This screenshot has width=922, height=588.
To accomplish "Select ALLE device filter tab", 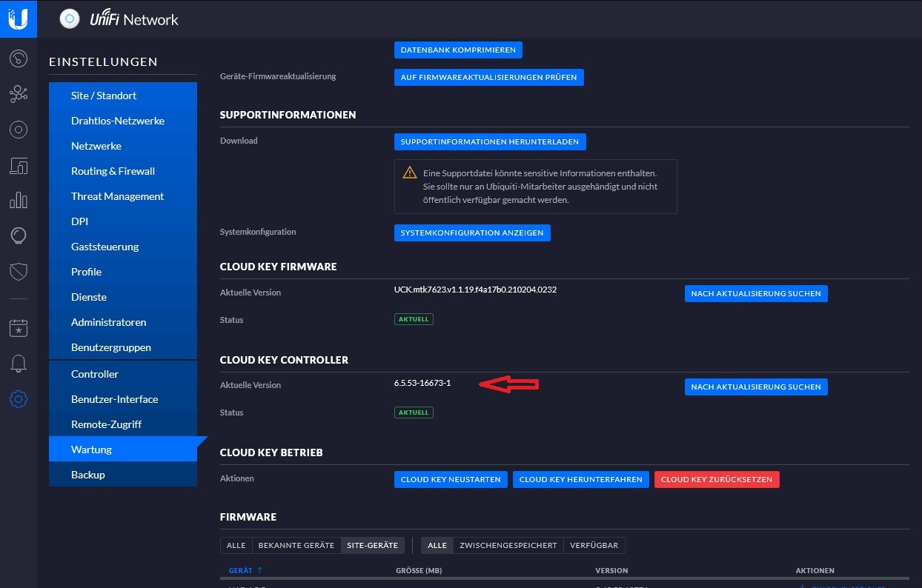I will click(x=236, y=545).
